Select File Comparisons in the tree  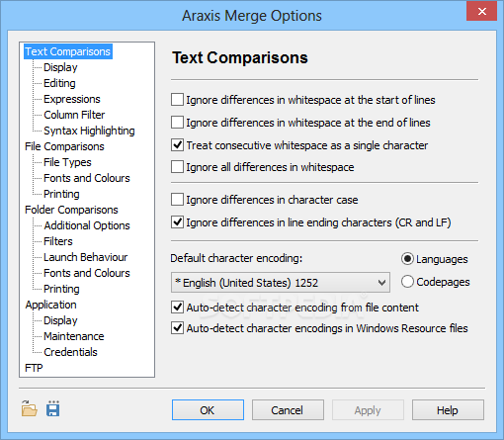click(x=64, y=146)
